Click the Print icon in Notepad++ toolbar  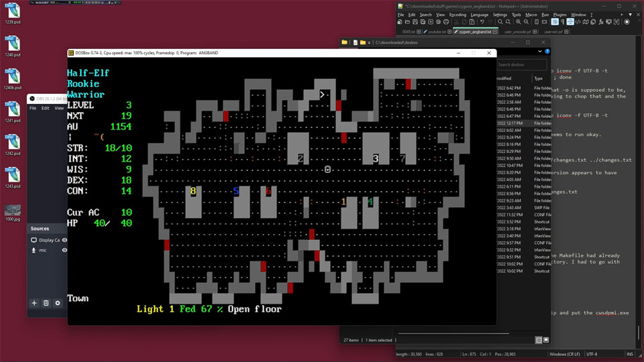[x=446, y=22]
